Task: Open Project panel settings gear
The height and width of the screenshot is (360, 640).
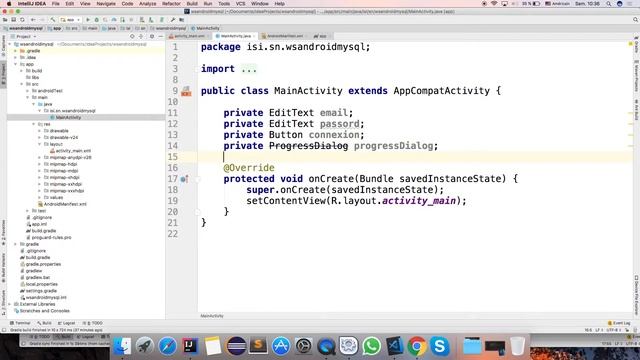Action: click(x=152, y=36)
